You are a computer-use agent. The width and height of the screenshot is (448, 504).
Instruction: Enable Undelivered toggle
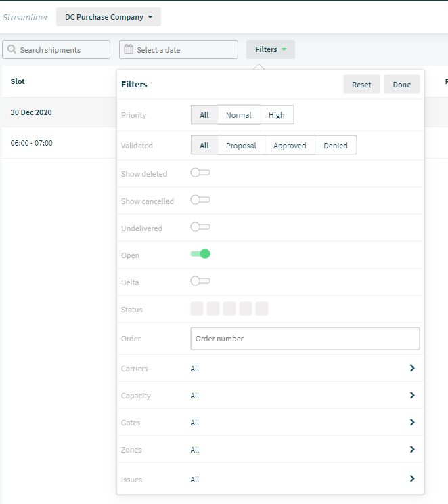200,227
